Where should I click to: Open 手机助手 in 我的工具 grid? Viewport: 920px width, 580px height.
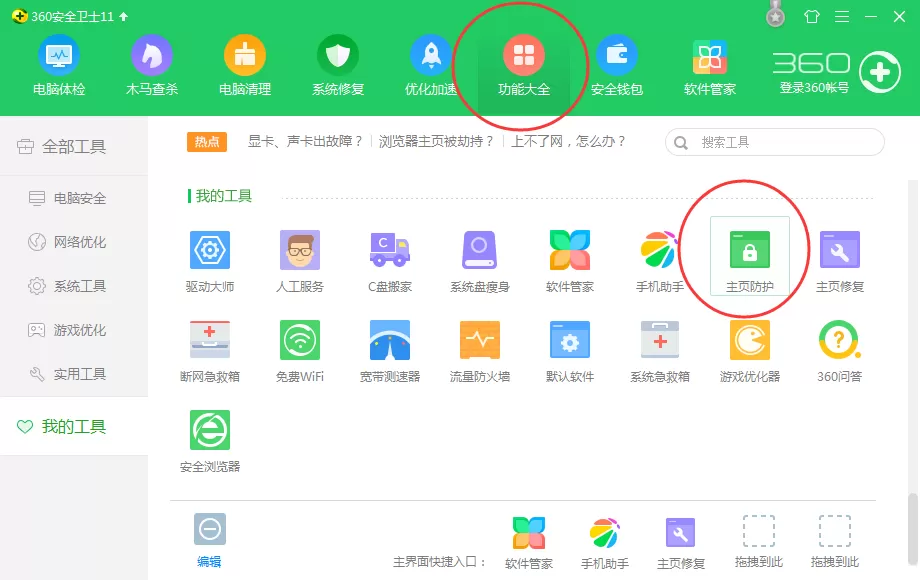[x=659, y=262]
